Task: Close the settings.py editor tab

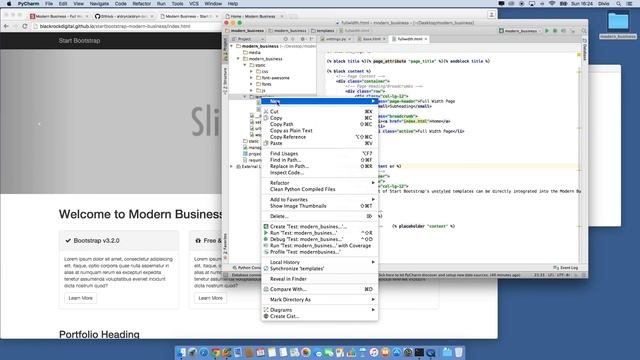Action: coord(350,39)
